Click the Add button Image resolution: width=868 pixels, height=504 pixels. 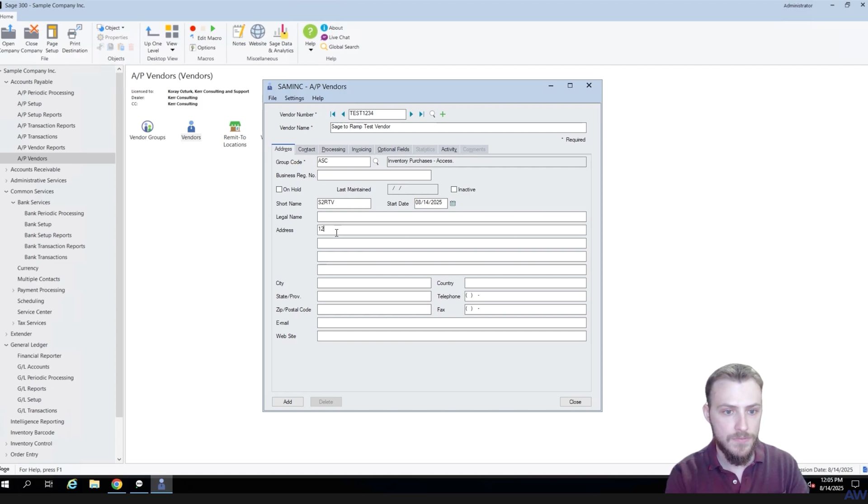point(288,402)
